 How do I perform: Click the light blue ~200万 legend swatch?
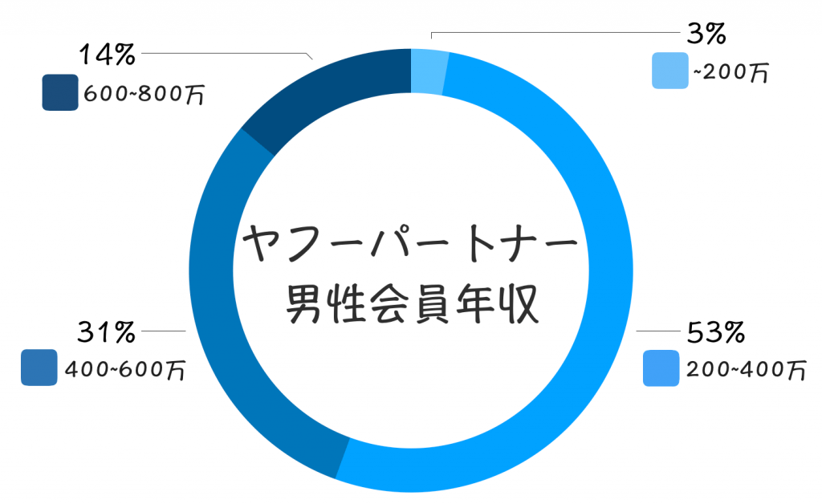click(x=669, y=71)
